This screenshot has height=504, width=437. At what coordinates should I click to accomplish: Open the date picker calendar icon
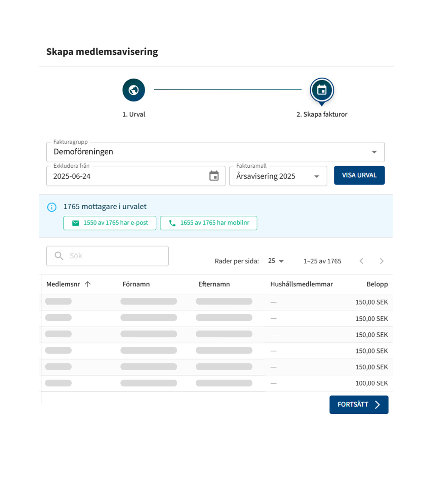tap(214, 176)
